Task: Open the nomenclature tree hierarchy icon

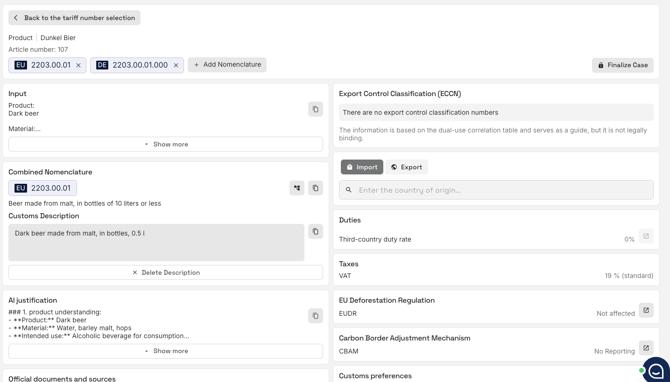Action: (x=297, y=188)
